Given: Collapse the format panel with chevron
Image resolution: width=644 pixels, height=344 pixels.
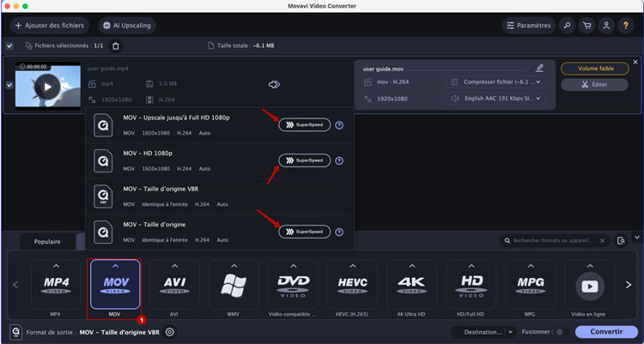Looking at the screenshot, I should 637,238.
